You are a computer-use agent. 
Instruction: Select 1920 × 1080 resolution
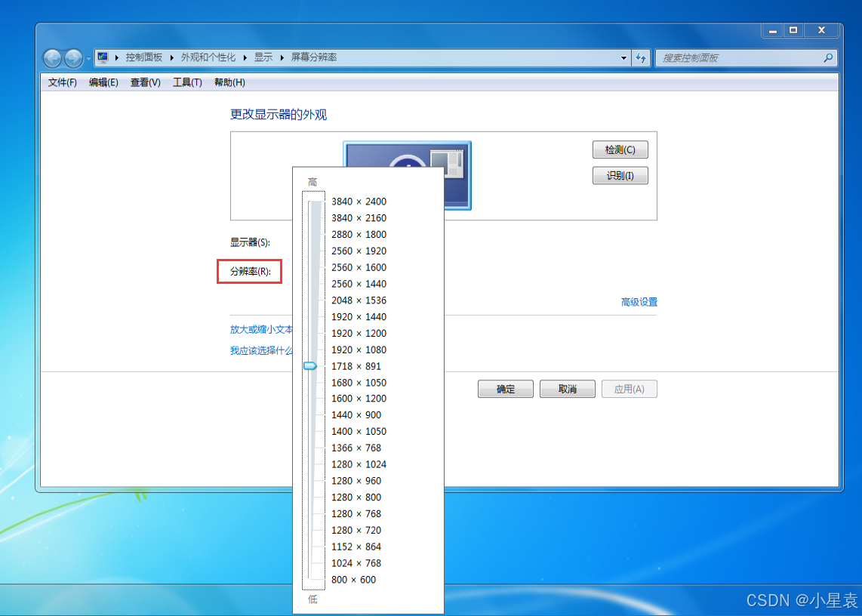coord(359,350)
